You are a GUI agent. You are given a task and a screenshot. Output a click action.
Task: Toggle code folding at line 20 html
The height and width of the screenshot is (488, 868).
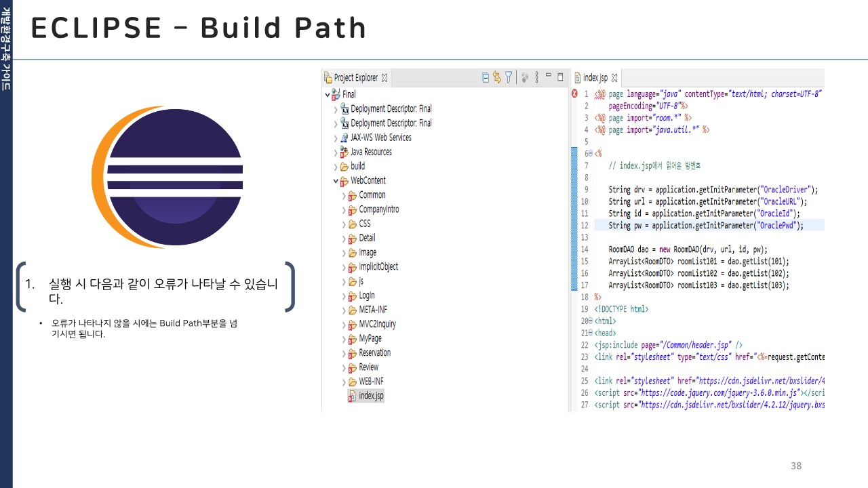589,321
